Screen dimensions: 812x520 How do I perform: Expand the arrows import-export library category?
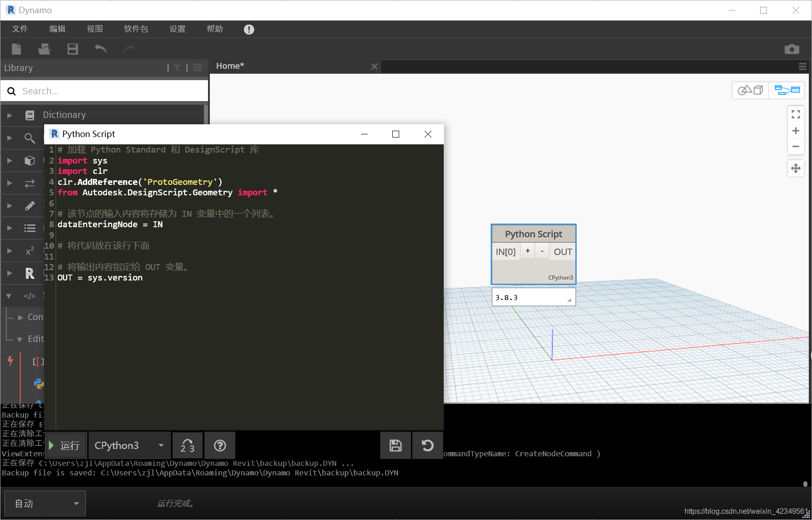click(9, 183)
